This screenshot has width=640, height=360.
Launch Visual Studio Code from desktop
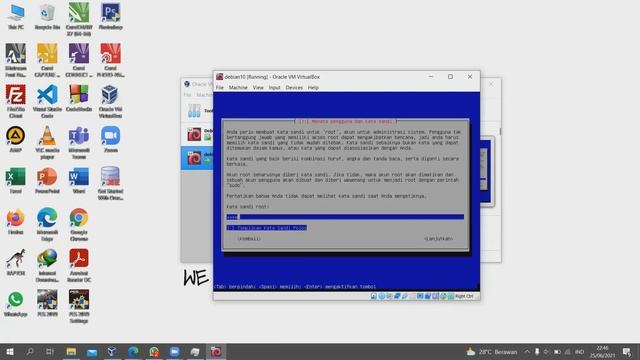click(x=47, y=101)
